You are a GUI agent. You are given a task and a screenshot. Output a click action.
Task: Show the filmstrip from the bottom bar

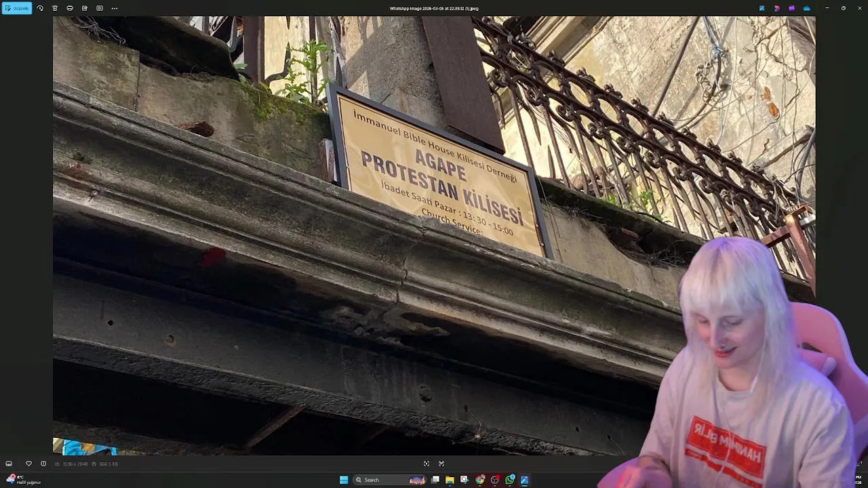tap(9, 464)
